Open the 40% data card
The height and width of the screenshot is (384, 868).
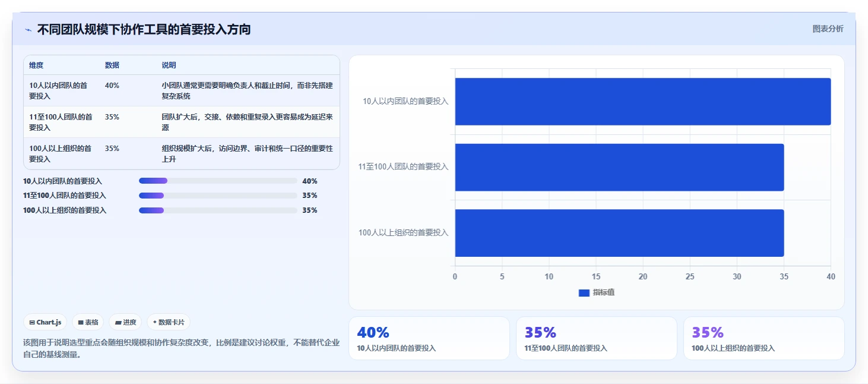429,338
